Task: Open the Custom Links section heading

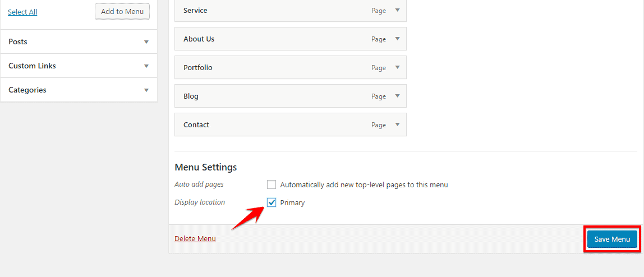Action: [32, 66]
